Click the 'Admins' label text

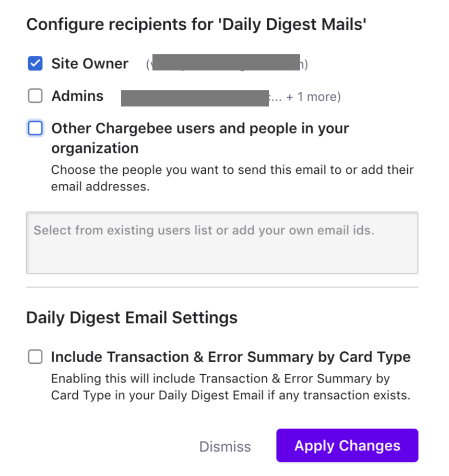point(77,96)
